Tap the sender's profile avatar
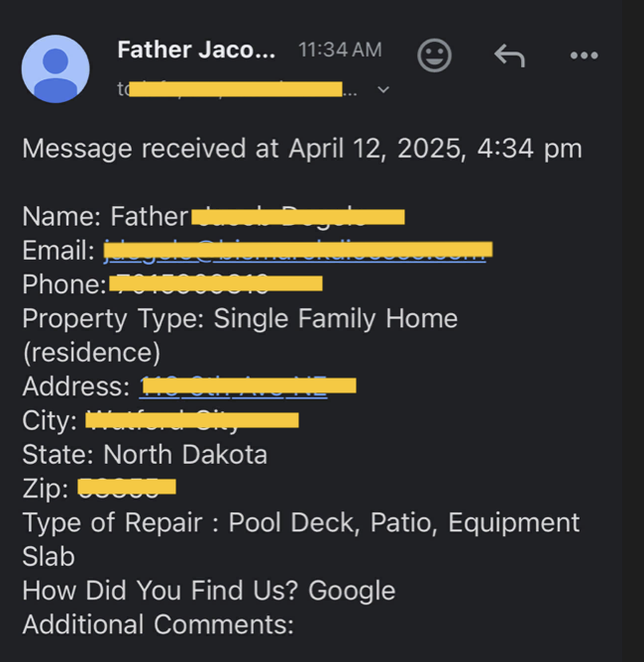 click(x=55, y=68)
